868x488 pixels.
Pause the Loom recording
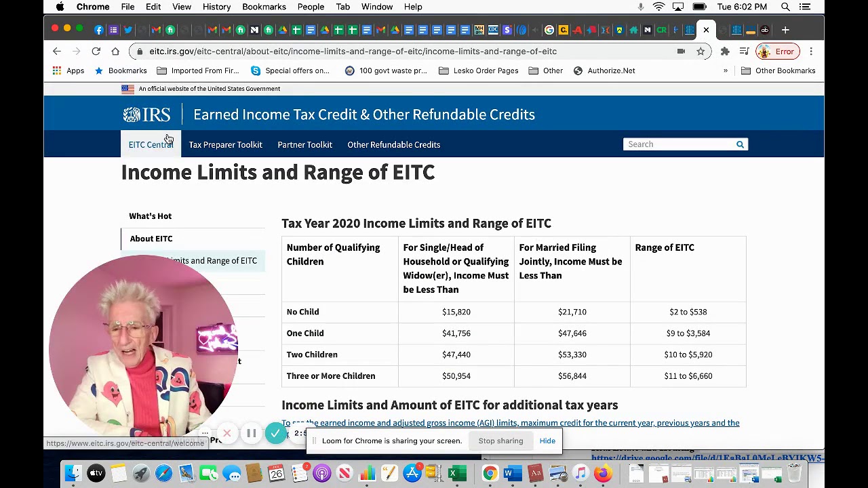251,434
